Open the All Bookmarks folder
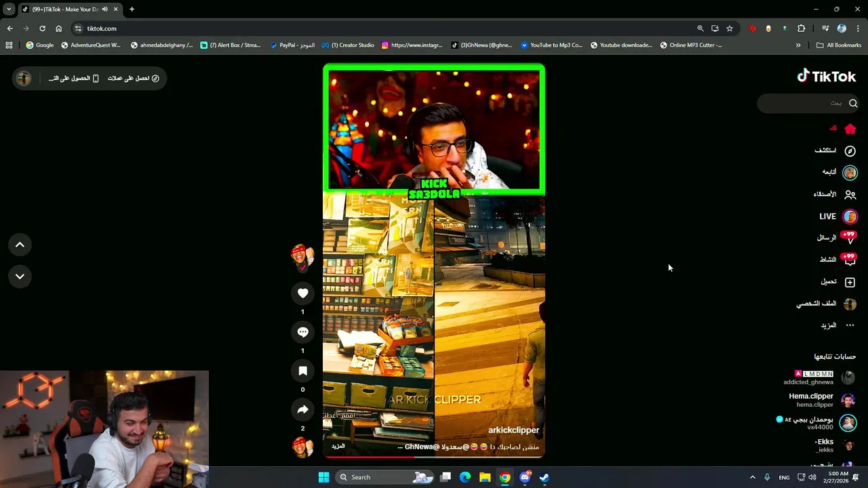The height and width of the screenshot is (488, 868). click(x=839, y=45)
